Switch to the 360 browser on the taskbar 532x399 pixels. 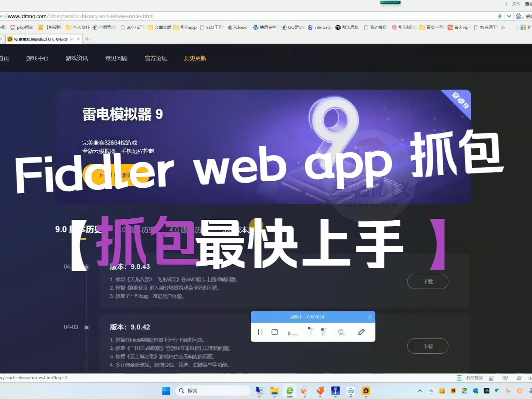point(290,391)
